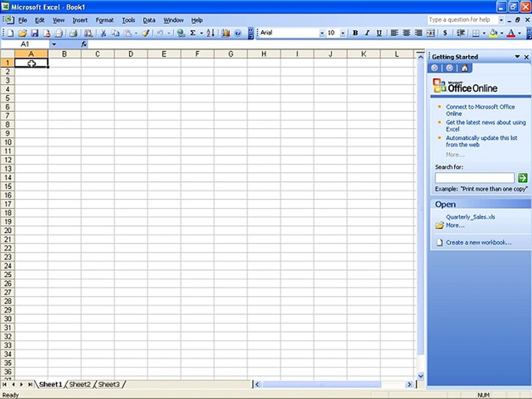532x399 pixels.
Task: Click the Print printer icon
Action: (73, 33)
